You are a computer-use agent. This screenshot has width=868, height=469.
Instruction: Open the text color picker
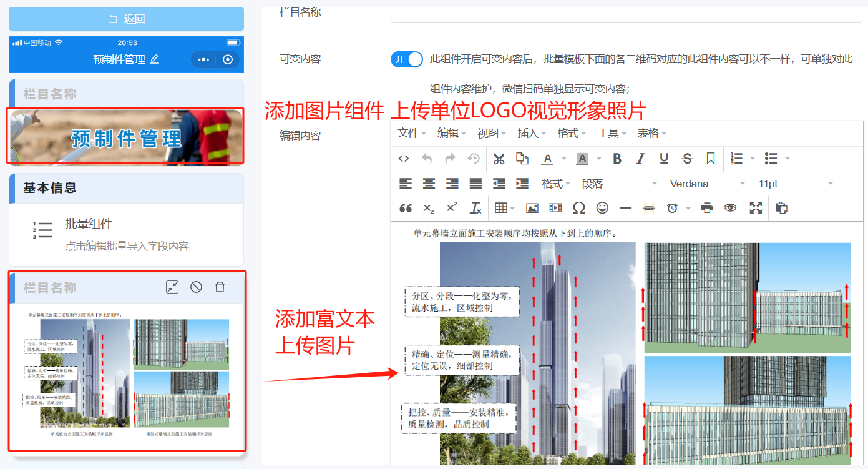[546, 159]
